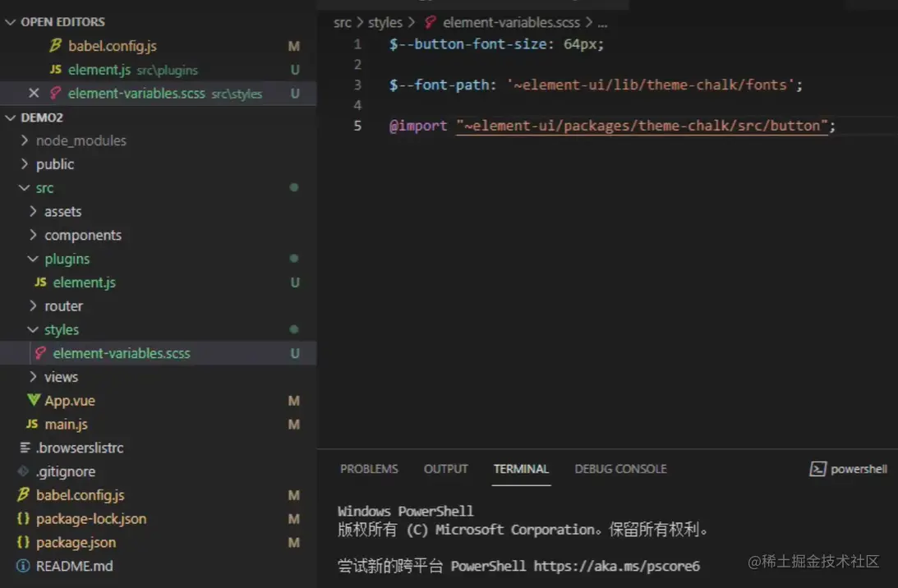Expand the public folder chevron
This screenshot has width=898, height=588.
click(x=24, y=164)
